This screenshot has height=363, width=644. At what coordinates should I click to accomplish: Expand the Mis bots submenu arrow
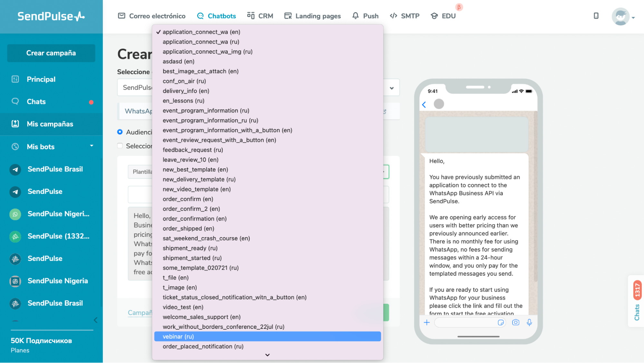tap(91, 146)
